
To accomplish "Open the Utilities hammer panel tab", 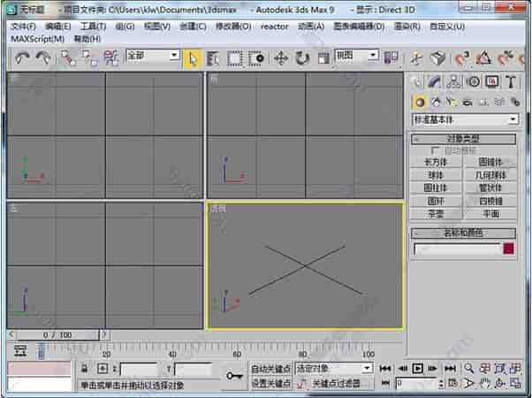I will pos(509,81).
